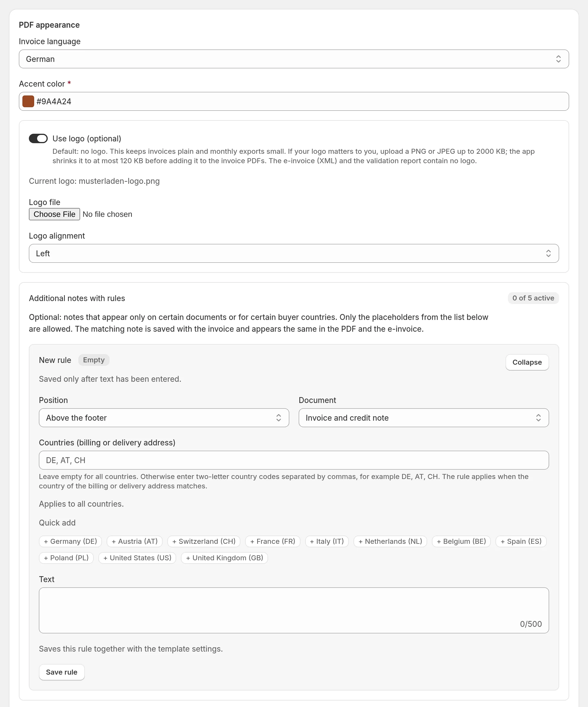Quick add United Kingdom (GB)

[225, 558]
